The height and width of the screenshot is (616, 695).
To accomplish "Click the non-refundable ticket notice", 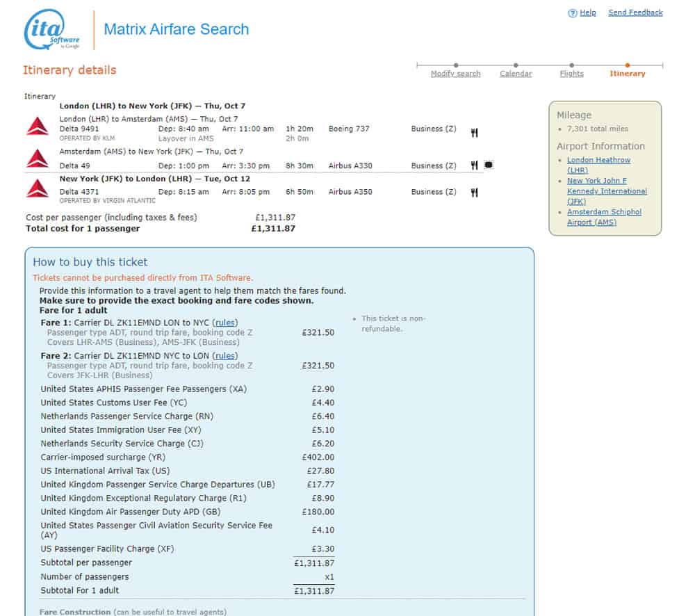I will pos(393,324).
